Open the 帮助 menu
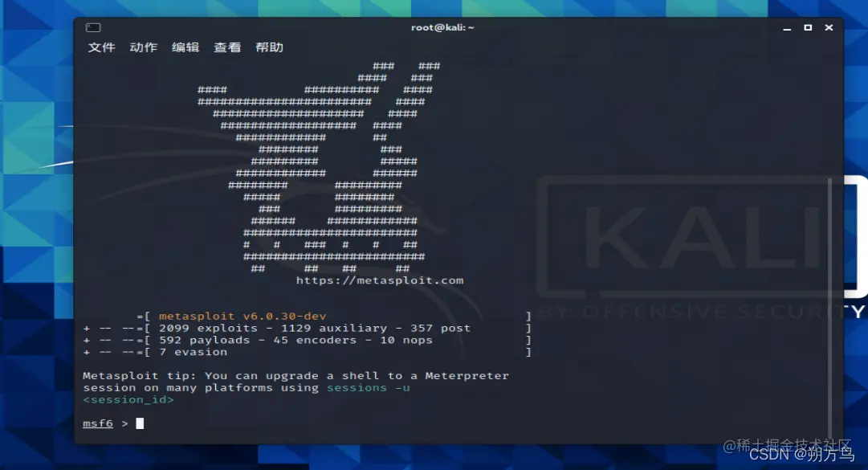This screenshot has height=470, width=868. [270, 47]
